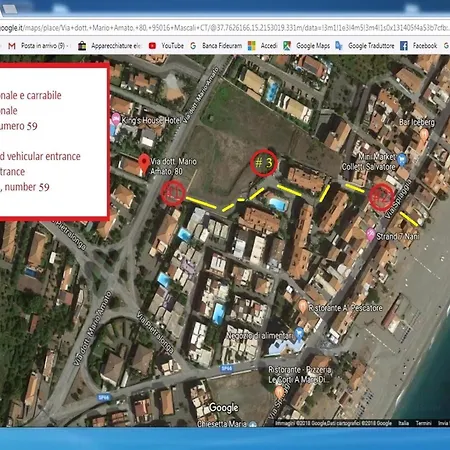Click the Strand 7 Nani pin
450x450 pixels.
tap(370, 234)
